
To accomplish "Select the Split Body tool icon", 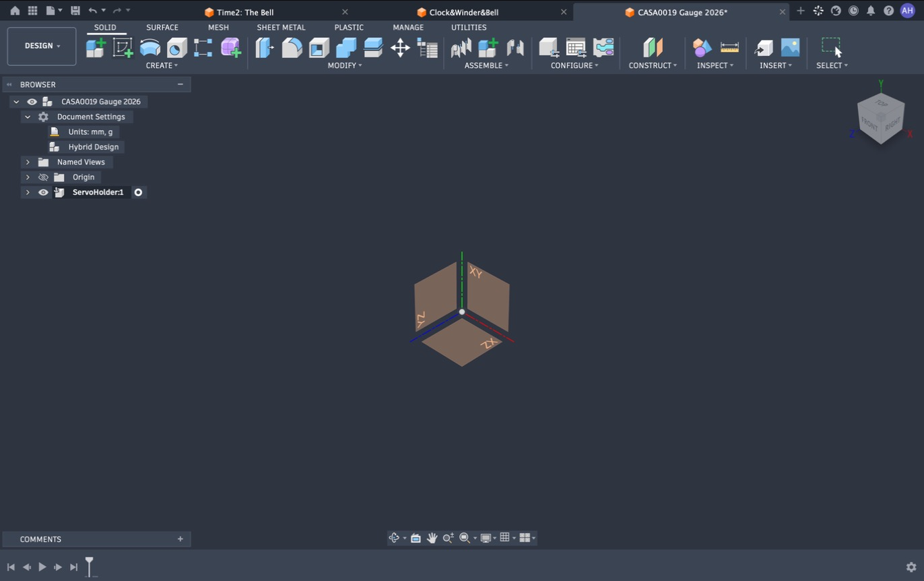I will pos(372,47).
